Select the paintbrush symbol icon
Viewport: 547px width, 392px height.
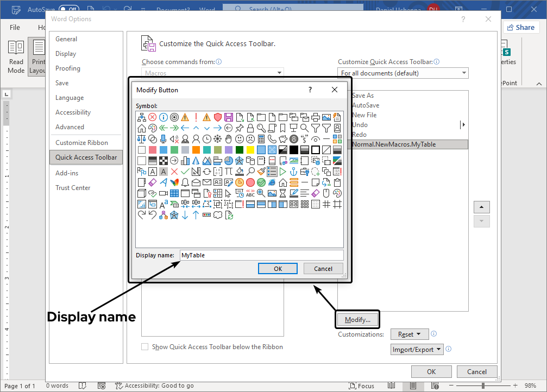pyautogui.click(x=261, y=170)
